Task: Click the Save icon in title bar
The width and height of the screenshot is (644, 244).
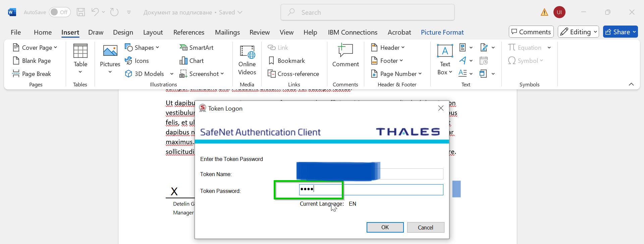Action: 81,12
